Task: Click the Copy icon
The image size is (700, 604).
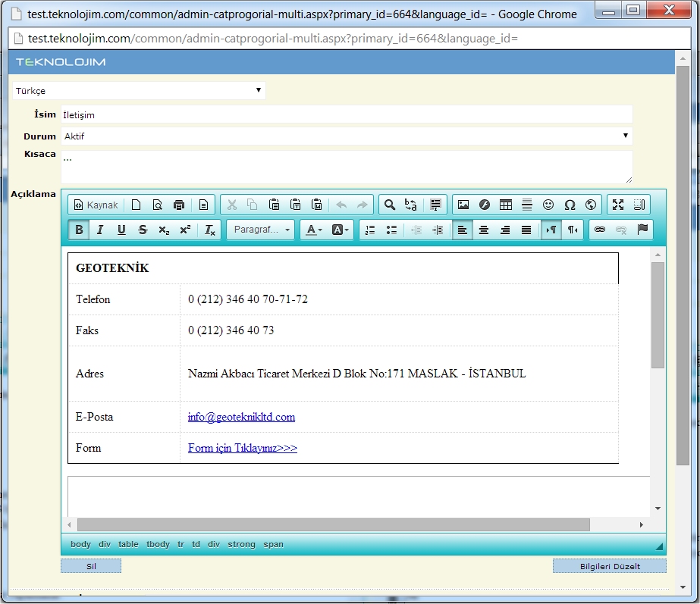Action: click(253, 205)
